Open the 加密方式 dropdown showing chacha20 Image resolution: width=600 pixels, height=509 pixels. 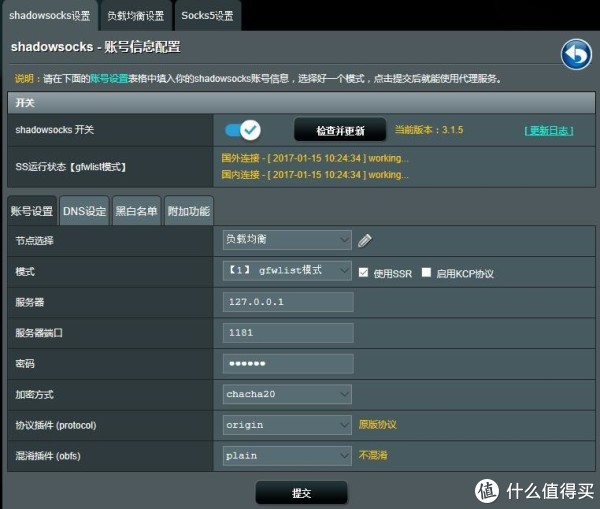click(x=287, y=394)
